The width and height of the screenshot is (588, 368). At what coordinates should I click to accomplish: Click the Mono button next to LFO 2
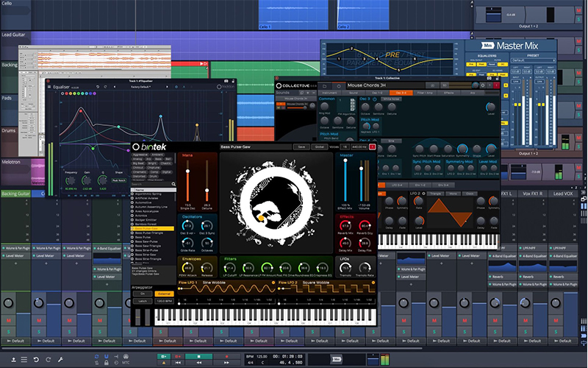(453, 194)
